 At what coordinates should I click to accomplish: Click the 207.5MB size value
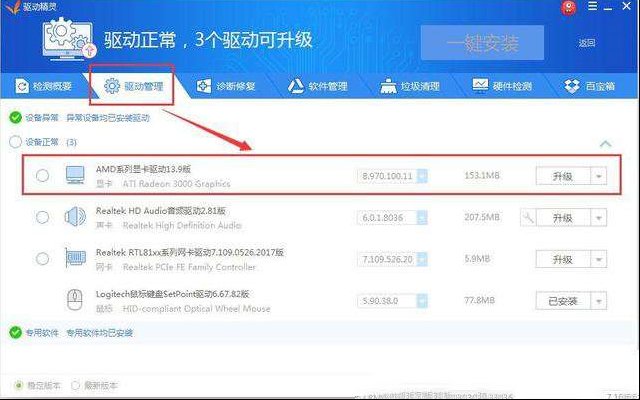482,217
